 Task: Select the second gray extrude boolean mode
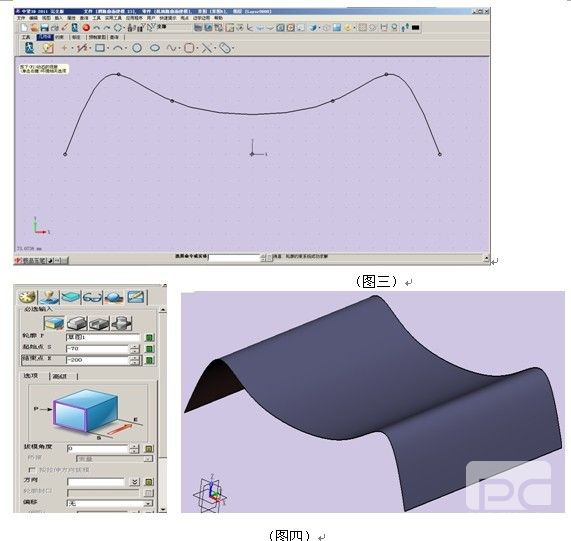[99, 323]
